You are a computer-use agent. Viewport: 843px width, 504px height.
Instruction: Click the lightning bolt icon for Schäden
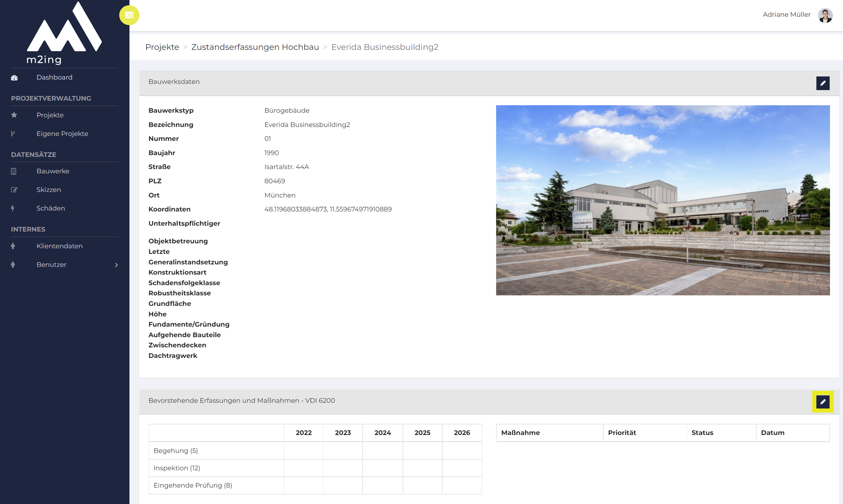coord(13,209)
